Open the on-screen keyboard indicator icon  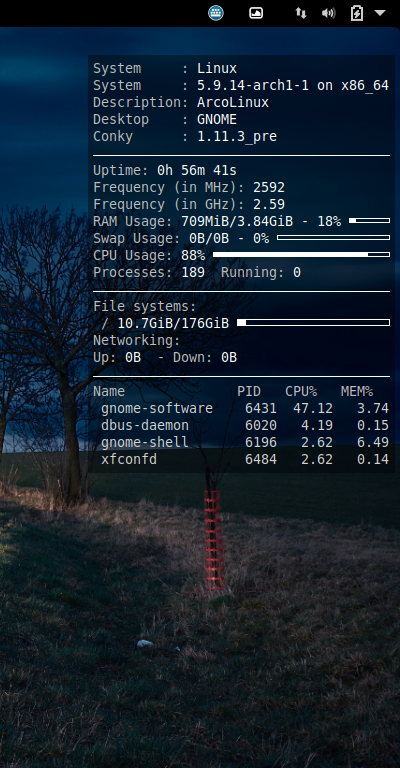coord(215,13)
